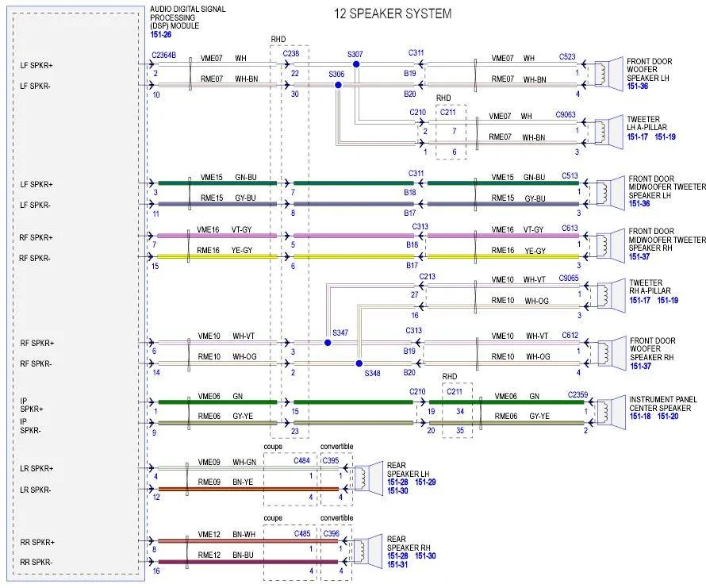The image size is (706, 588).
Task: Click connector label C2364B
Action: [164, 55]
